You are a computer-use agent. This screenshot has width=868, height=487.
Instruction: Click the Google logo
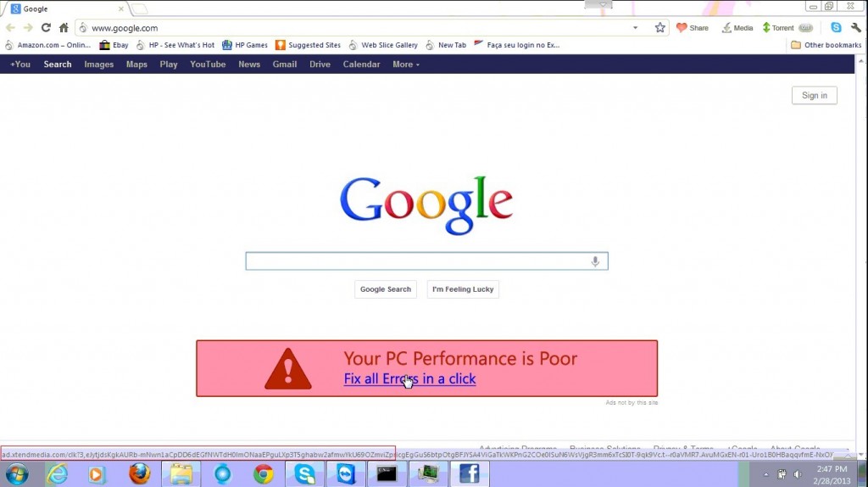[x=426, y=205]
